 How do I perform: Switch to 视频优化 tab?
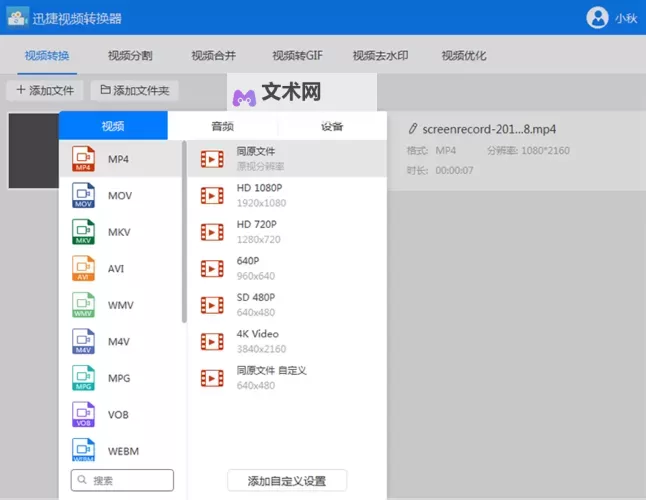(464, 56)
